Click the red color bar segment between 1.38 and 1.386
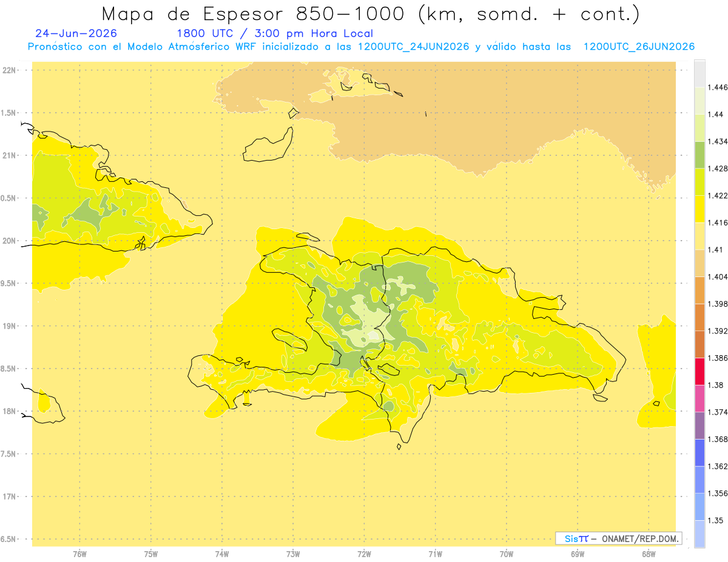 [x=699, y=371]
